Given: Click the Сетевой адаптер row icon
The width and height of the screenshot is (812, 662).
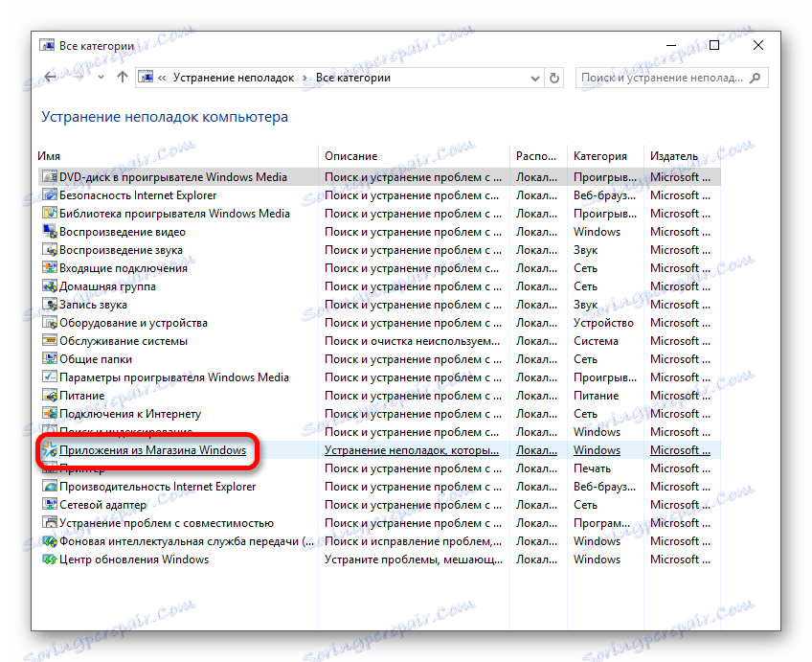Looking at the screenshot, I should [49, 505].
